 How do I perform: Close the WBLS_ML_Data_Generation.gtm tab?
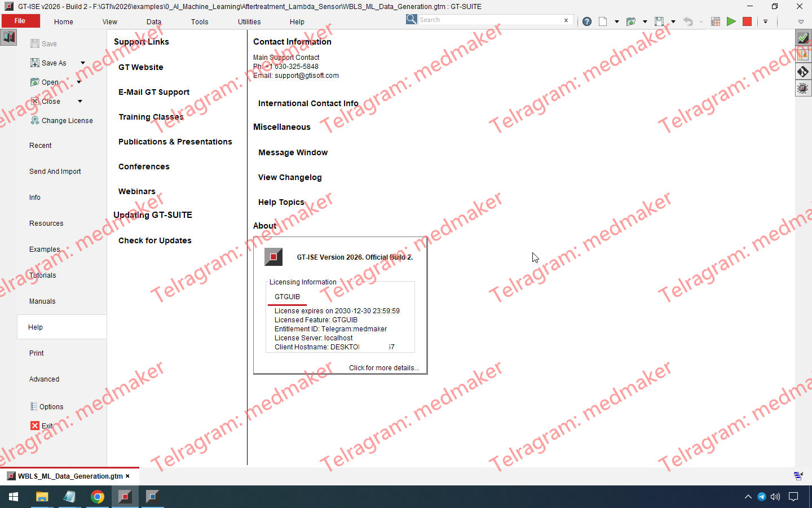pyautogui.click(x=128, y=476)
